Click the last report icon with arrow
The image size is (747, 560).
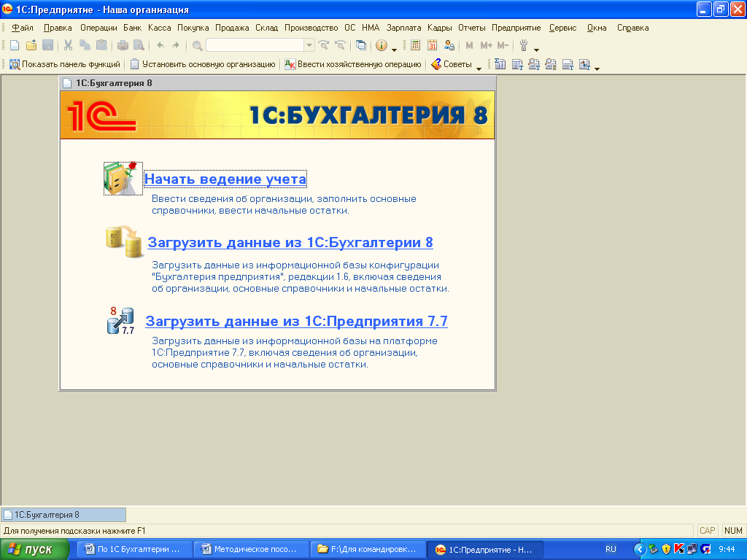pos(584,64)
